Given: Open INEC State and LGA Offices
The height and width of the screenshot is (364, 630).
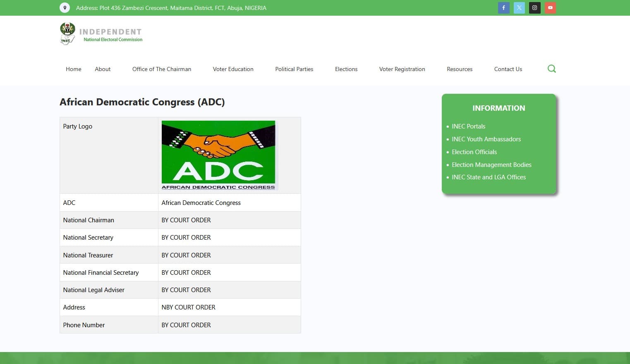Looking at the screenshot, I should 489,177.
